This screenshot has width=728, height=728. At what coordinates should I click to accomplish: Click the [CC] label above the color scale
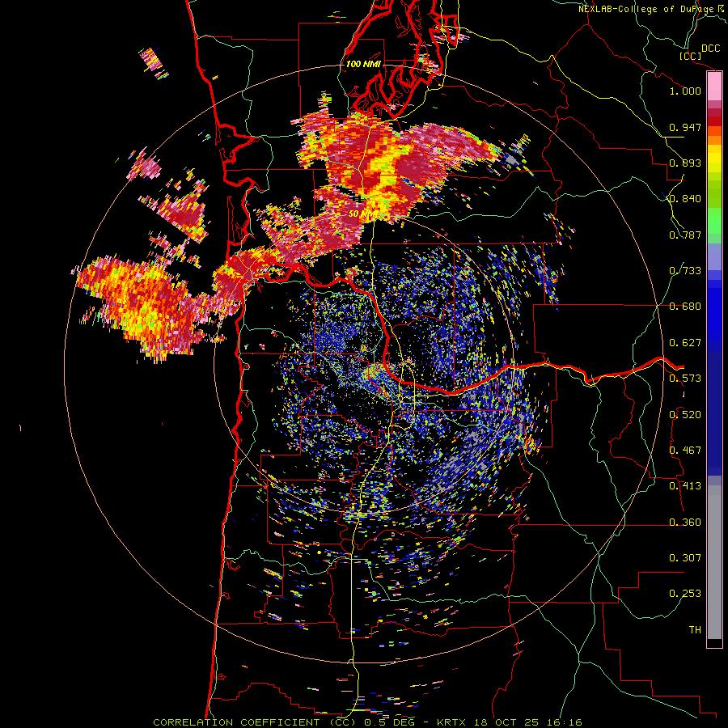pyautogui.click(x=690, y=56)
